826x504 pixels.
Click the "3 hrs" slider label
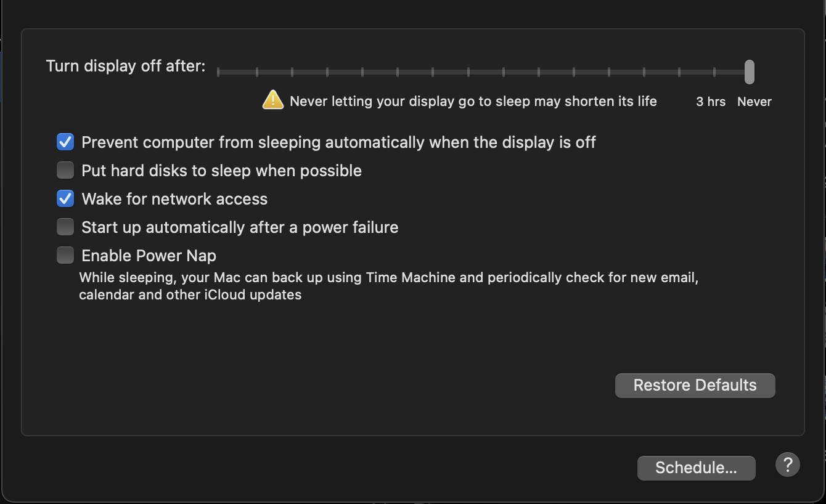pos(711,102)
